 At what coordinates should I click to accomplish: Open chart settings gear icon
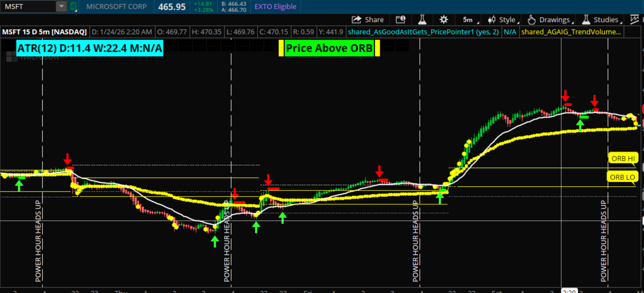click(444, 20)
